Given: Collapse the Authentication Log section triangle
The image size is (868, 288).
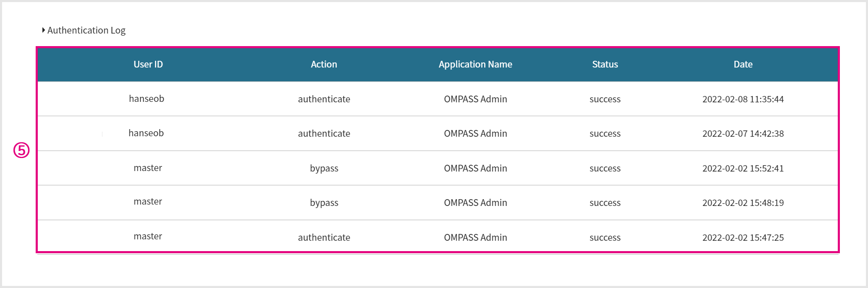Looking at the screenshot, I should 43,30.
